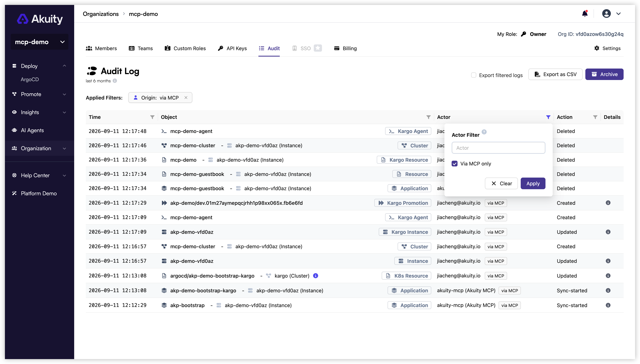Open details for Kargo Instance Updated row
640x364 pixels.
tap(608, 232)
